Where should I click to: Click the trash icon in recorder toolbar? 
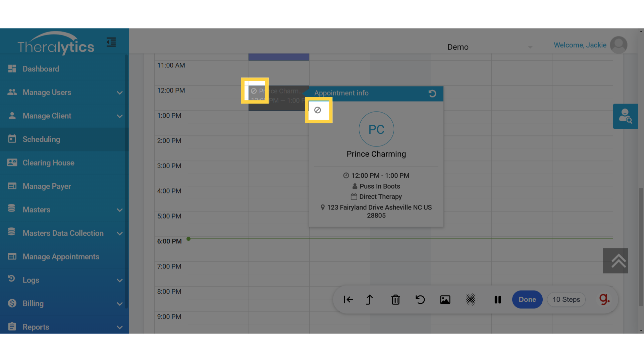click(x=395, y=300)
